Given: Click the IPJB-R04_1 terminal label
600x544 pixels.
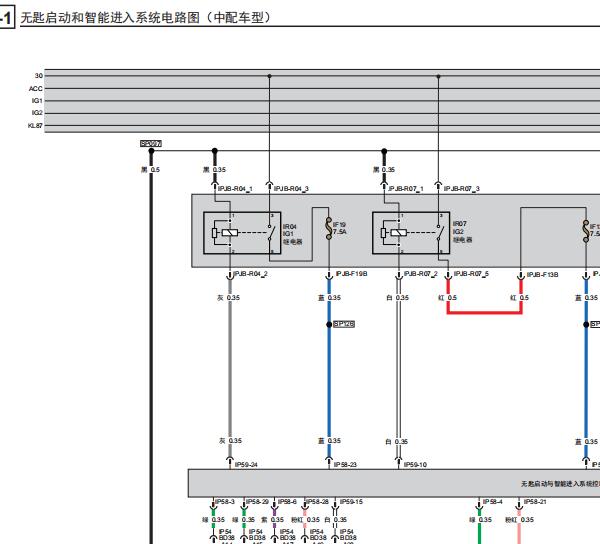Looking at the screenshot, I should (x=235, y=188).
